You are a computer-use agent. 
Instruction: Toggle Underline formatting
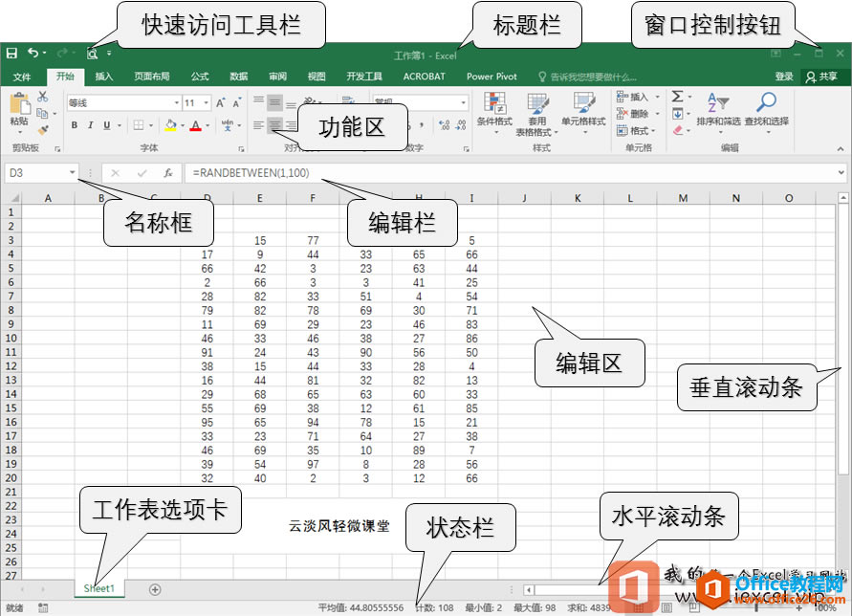105,124
